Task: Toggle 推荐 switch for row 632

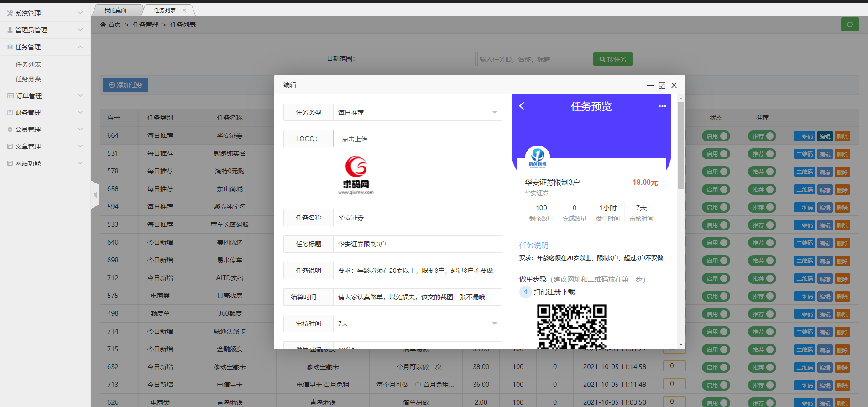Action: click(x=762, y=367)
